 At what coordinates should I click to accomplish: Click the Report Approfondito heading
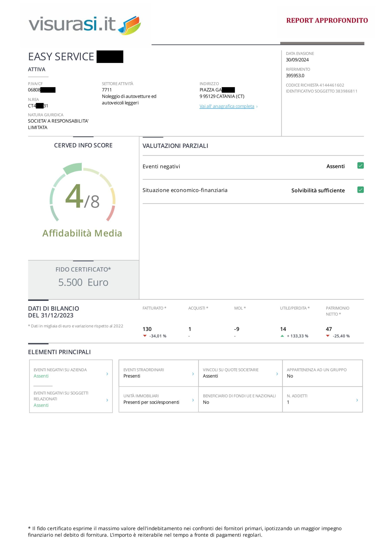327,21
